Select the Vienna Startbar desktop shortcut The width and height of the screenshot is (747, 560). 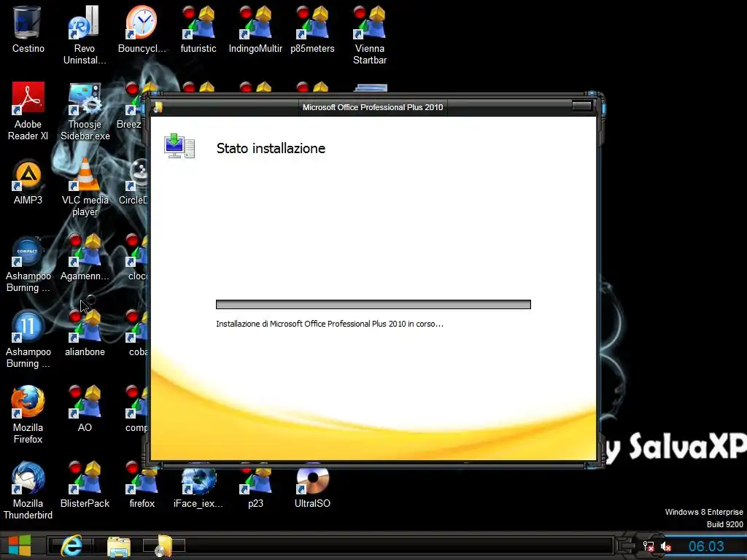coord(370,34)
